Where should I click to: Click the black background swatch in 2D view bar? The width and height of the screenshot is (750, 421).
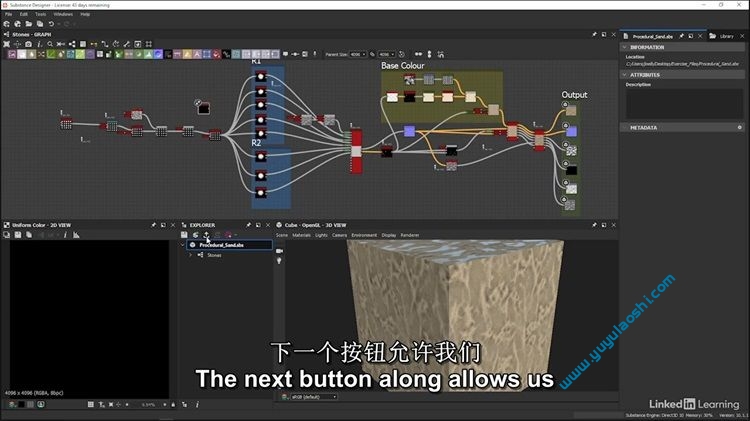tap(21, 405)
